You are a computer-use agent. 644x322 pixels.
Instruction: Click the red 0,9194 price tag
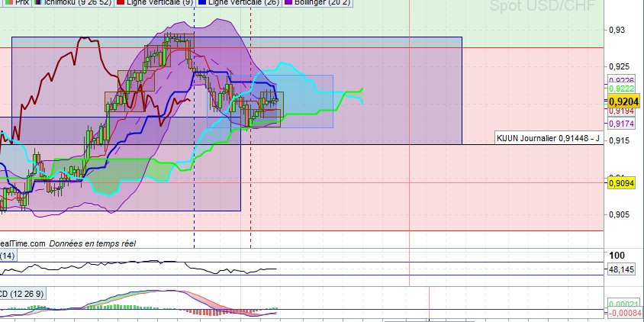click(x=623, y=111)
